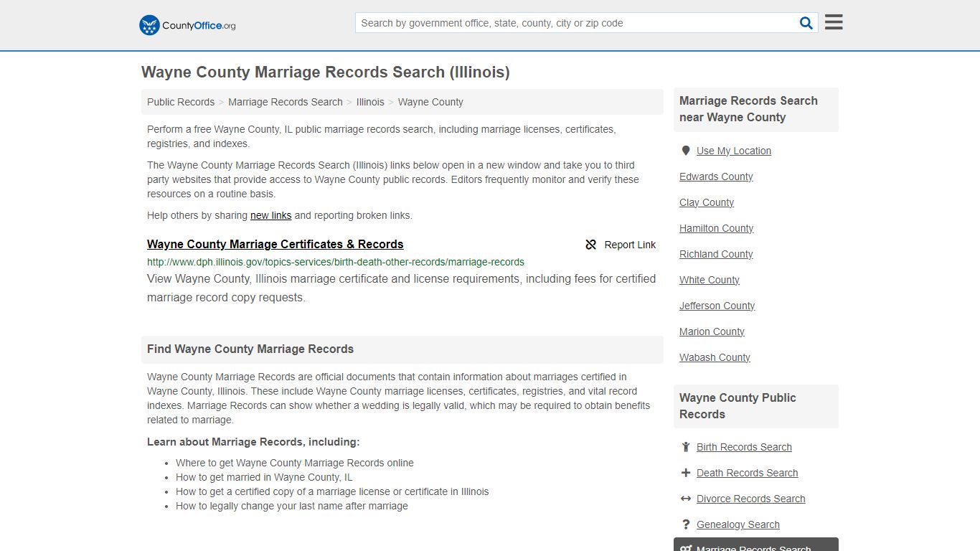Viewport: 980px width, 551px height.
Task: Select Wayne County breadcrumb
Action: [430, 102]
